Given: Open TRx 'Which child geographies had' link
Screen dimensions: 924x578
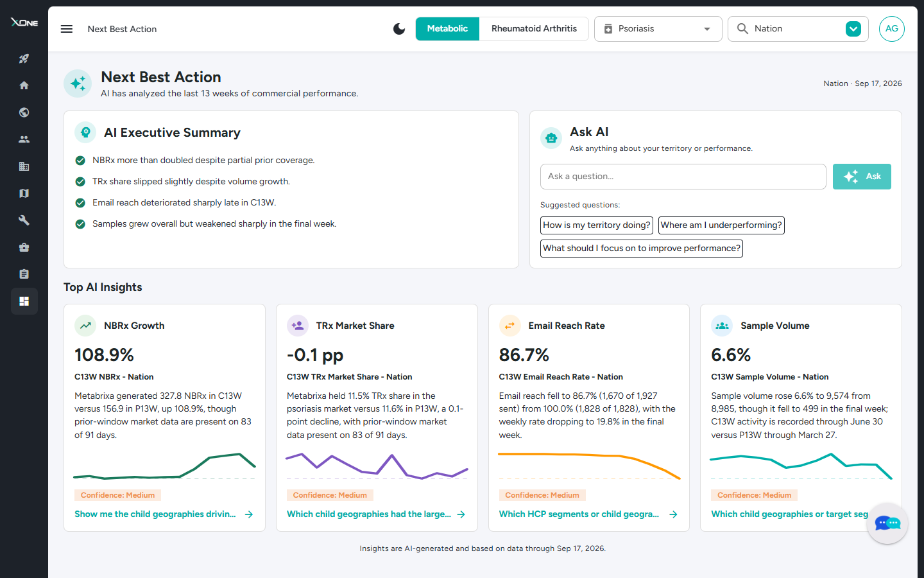Looking at the screenshot, I should pos(376,514).
